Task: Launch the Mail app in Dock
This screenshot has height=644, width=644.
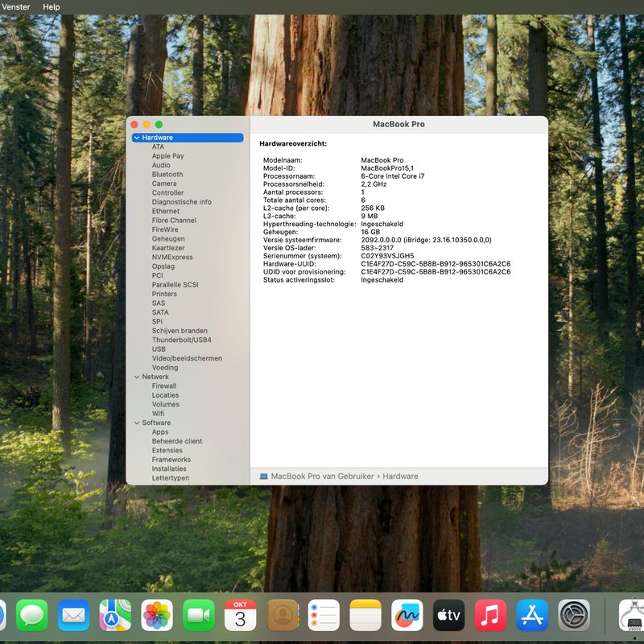Action: 74,616
